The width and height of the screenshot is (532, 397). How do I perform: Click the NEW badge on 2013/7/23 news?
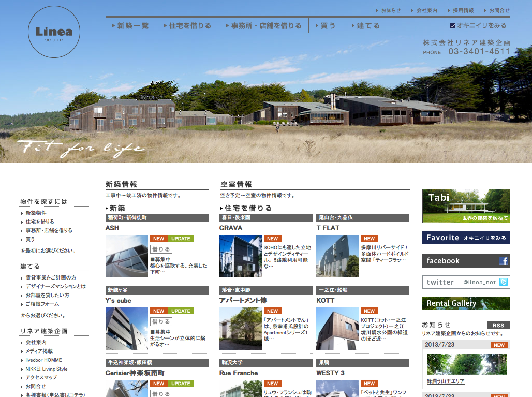[499, 345]
